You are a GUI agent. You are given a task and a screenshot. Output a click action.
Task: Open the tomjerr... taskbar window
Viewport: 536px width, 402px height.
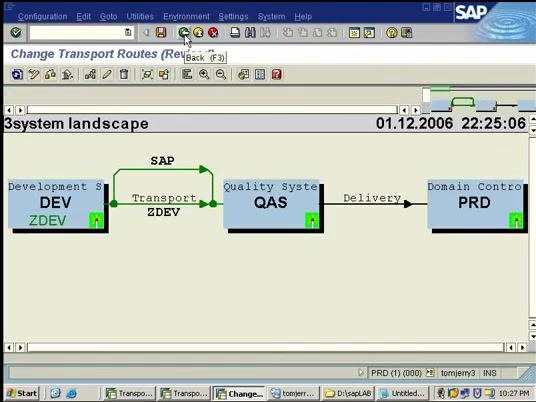coord(293,393)
